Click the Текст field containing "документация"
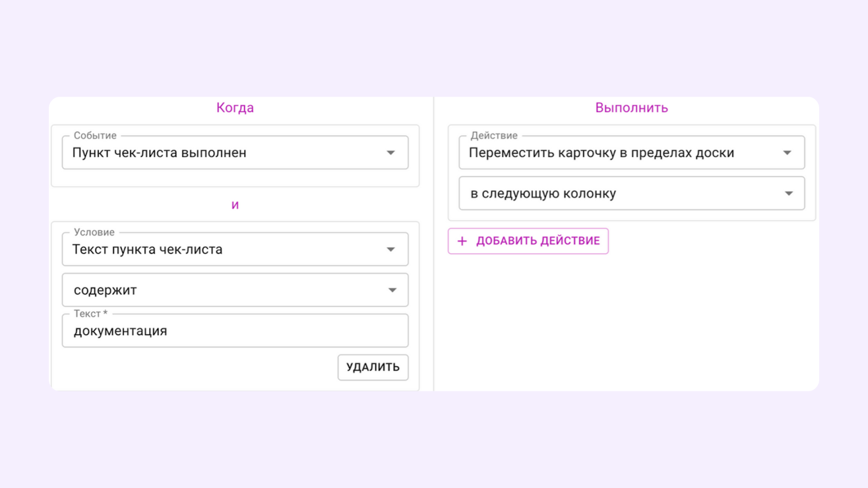868x488 pixels. pyautogui.click(x=235, y=330)
